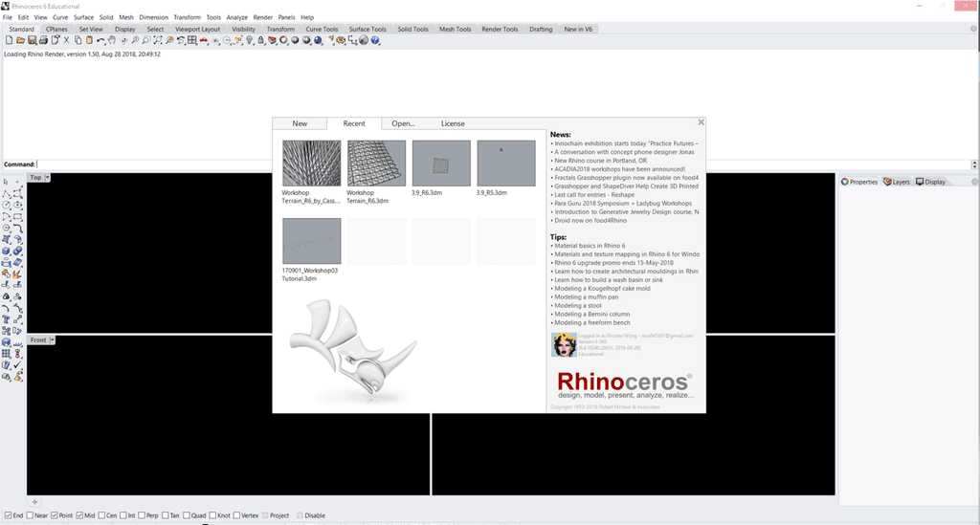Click the Open file folder icon
The image size is (980, 525).
coord(21,40)
